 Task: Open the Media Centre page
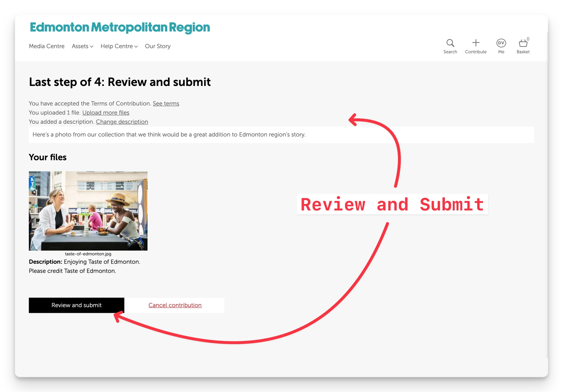[46, 46]
